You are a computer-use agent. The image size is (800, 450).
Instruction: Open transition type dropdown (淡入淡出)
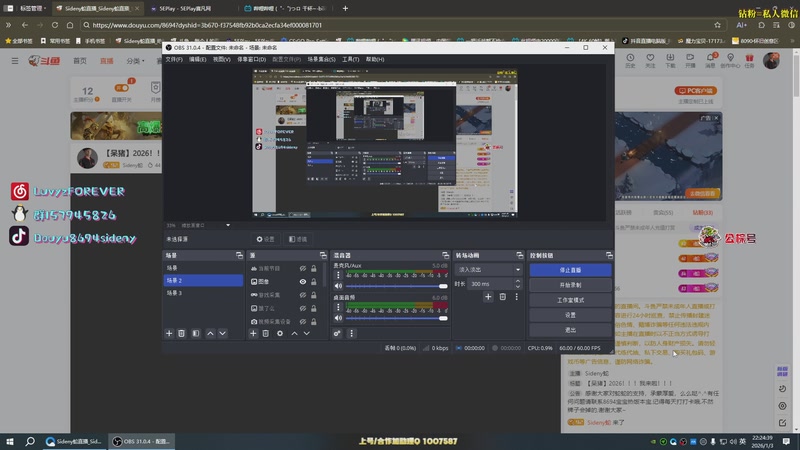pos(488,269)
